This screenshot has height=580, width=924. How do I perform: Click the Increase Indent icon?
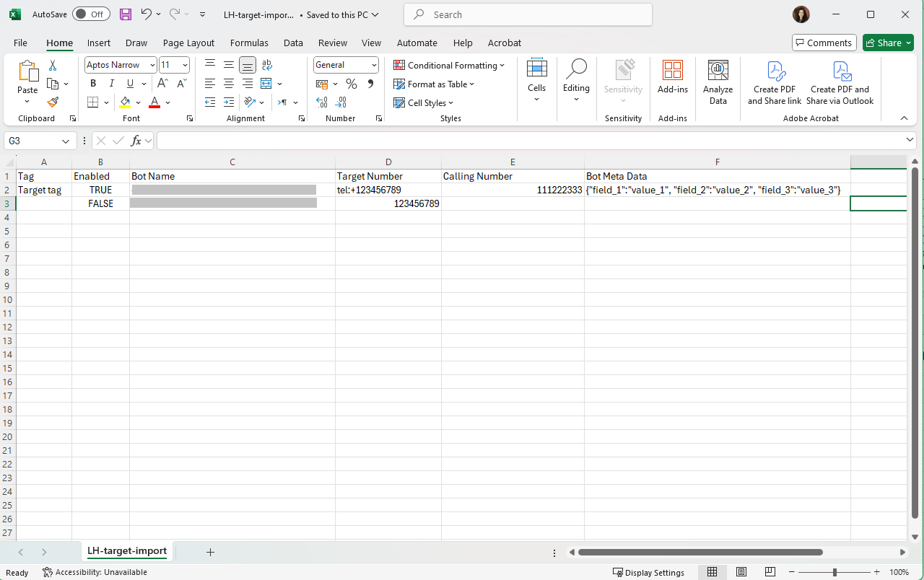(229, 102)
